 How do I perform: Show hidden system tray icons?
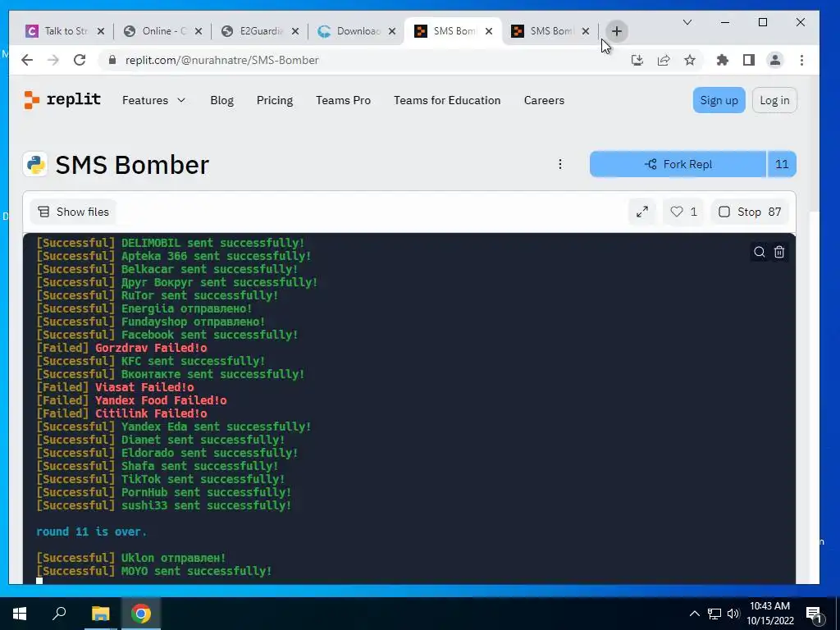point(694,614)
